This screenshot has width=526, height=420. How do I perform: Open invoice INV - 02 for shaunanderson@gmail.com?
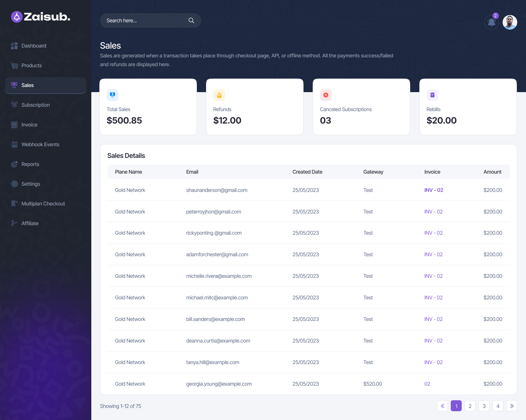coord(434,190)
